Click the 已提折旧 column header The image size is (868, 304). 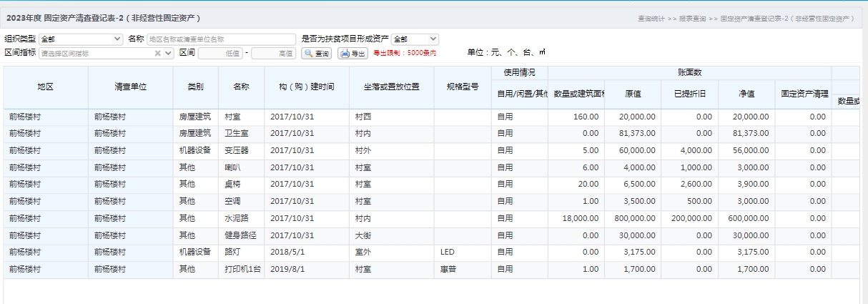(x=690, y=94)
